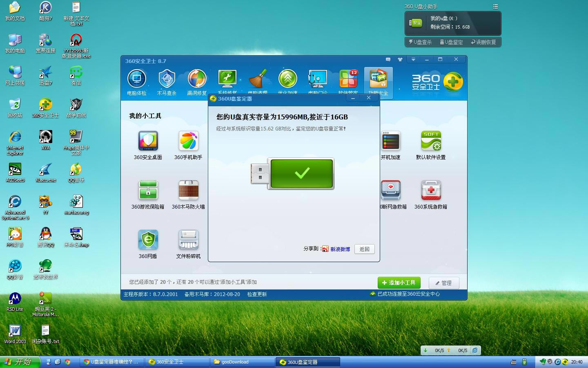Image resolution: width=588 pixels, height=368 pixels.
Task: Open Internet Explorer desktop icon
Action: click(x=15, y=143)
